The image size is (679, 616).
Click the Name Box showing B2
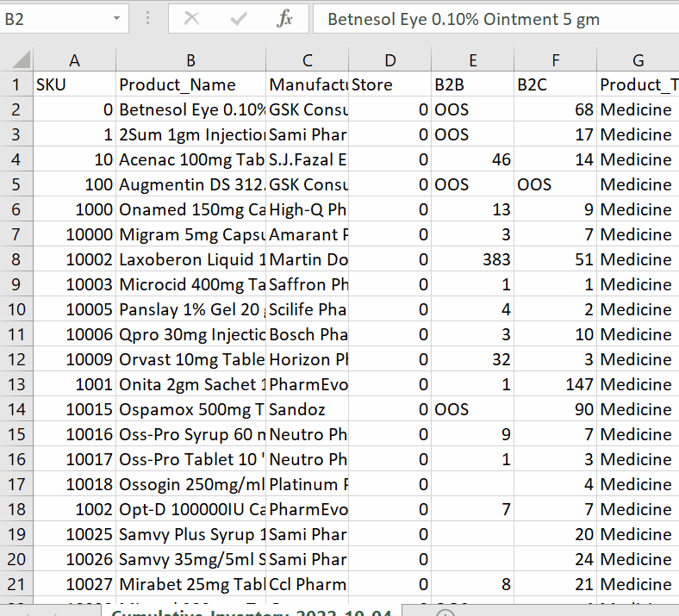[x=54, y=19]
